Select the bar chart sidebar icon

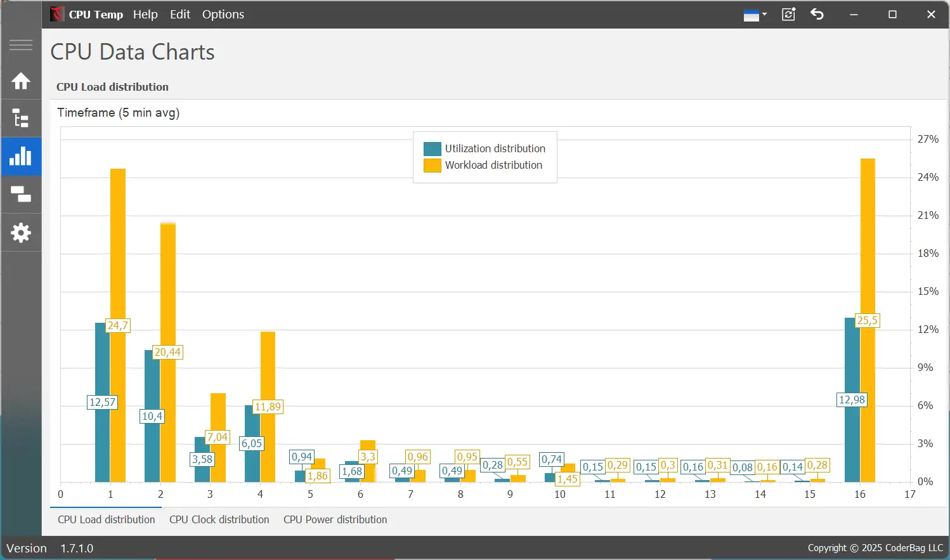tap(21, 157)
